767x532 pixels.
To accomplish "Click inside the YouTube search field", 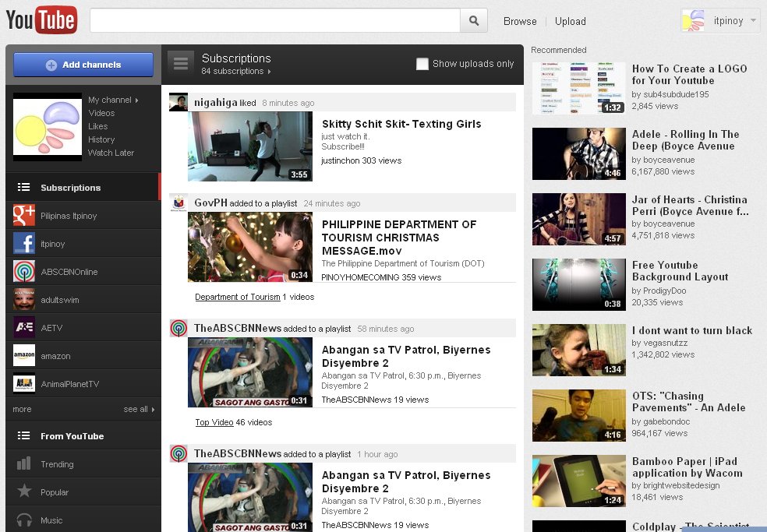I will 274,21.
